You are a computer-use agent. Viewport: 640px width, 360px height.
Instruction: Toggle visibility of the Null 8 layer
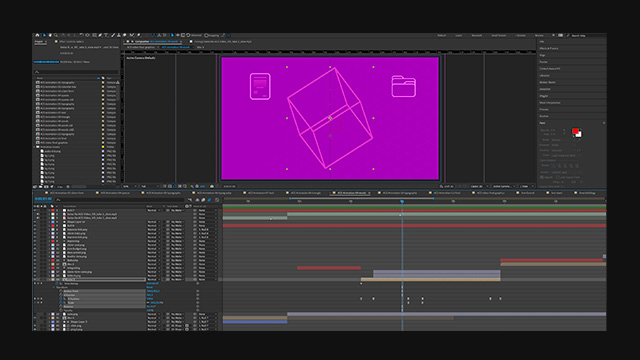tap(35, 226)
